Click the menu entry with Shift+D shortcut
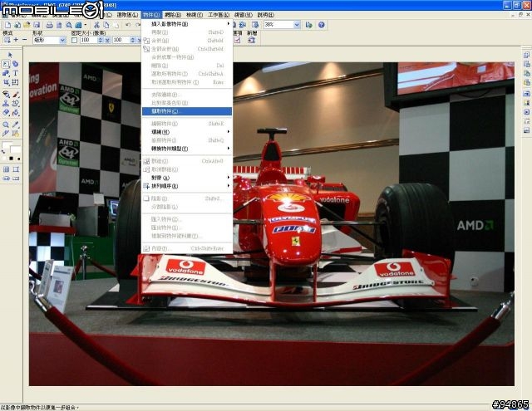The image size is (532, 411). (x=186, y=32)
